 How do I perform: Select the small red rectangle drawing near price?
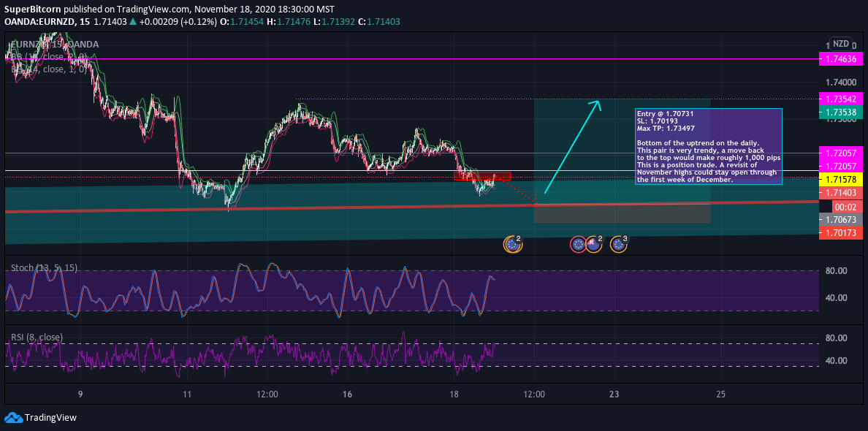pyautogui.click(x=481, y=176)
